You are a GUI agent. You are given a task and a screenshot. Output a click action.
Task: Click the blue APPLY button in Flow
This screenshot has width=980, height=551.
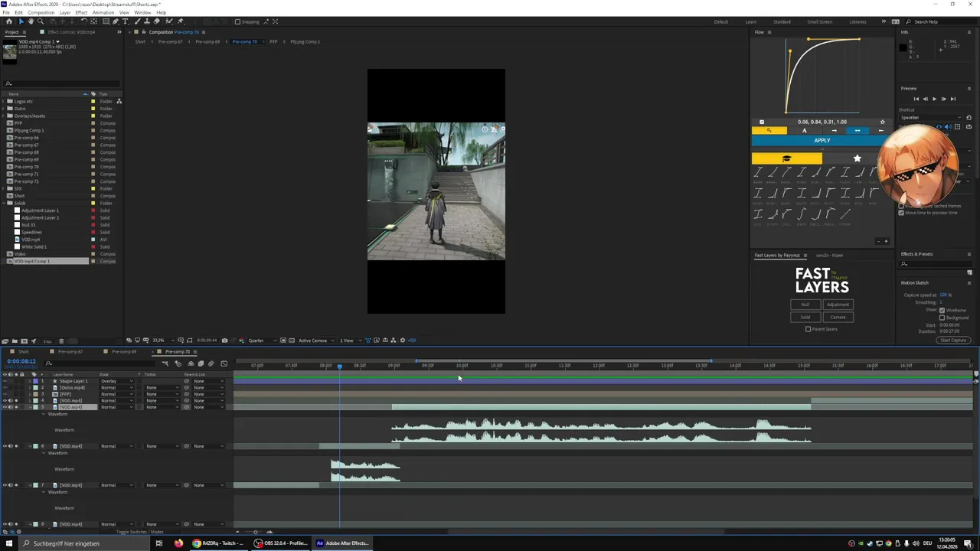pos(822,141)
